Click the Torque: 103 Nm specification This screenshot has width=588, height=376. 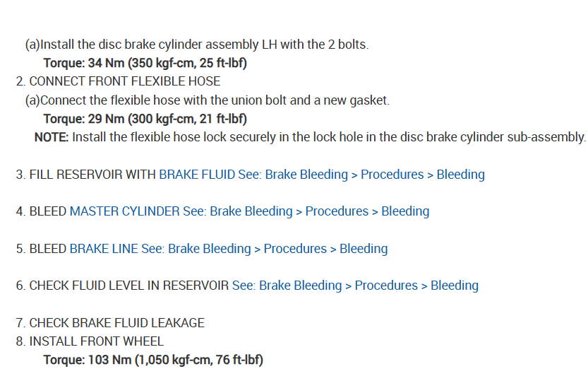coord(153,360)
